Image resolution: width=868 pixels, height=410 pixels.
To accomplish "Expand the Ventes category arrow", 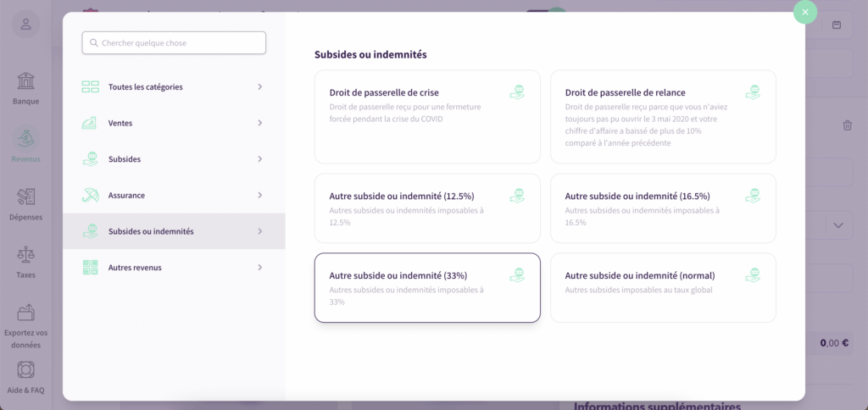I will click(259, 123).
